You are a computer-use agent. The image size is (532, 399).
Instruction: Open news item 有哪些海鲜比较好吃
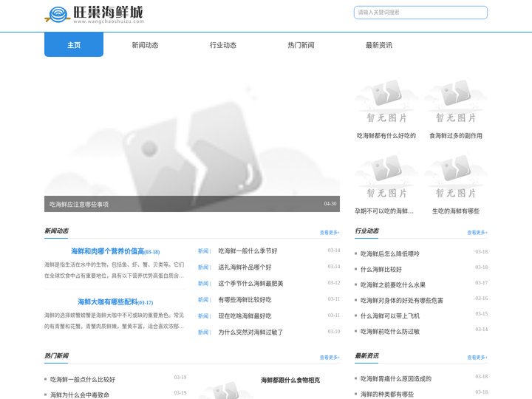pos(245,300)
